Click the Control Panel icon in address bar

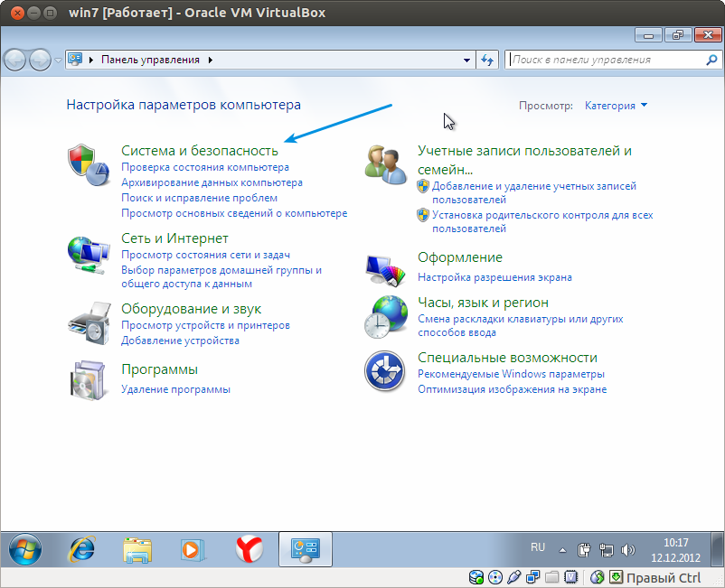75,59
